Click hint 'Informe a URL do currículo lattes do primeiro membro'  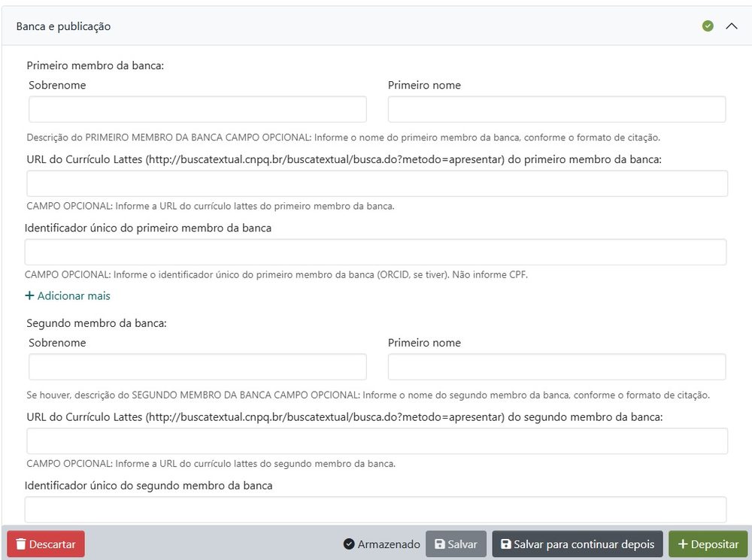pyautogui.click(x=211, y=206)
